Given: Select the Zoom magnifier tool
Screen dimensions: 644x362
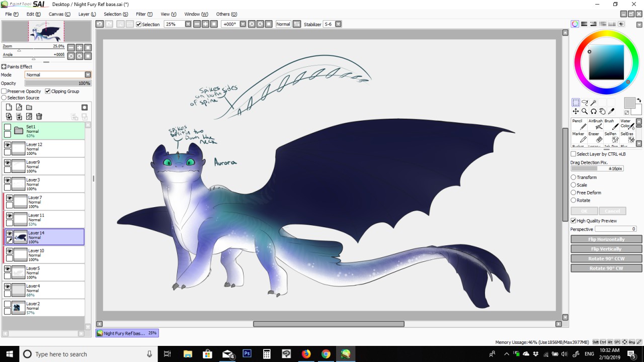Looking at the screenshot, I should 585,111.
